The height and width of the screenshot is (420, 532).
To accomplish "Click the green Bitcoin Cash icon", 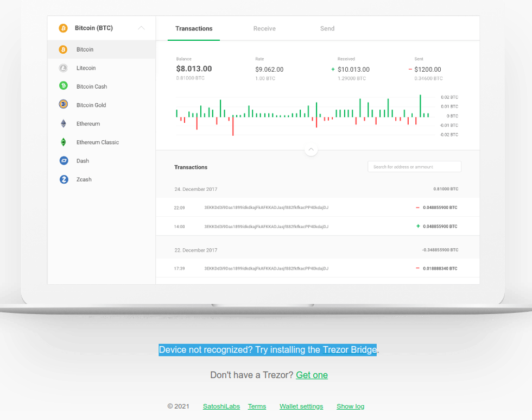I will (64, 86).
